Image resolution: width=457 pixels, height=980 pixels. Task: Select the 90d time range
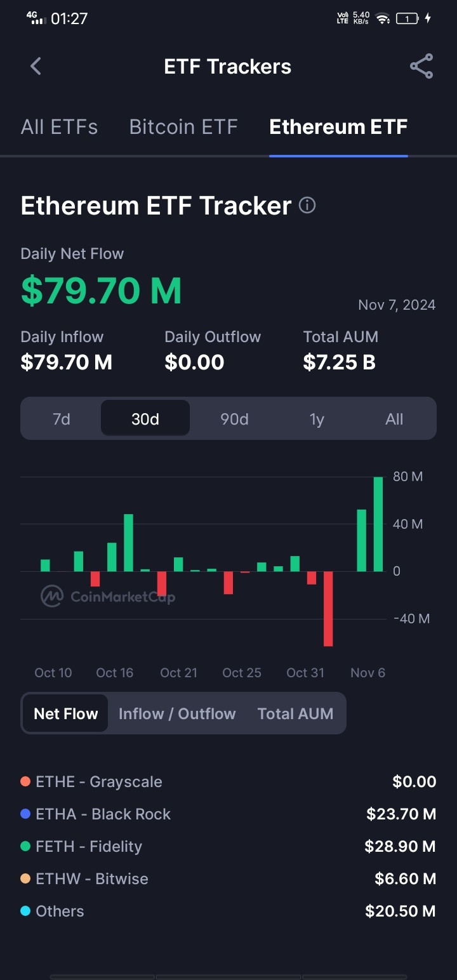point(234,419)
